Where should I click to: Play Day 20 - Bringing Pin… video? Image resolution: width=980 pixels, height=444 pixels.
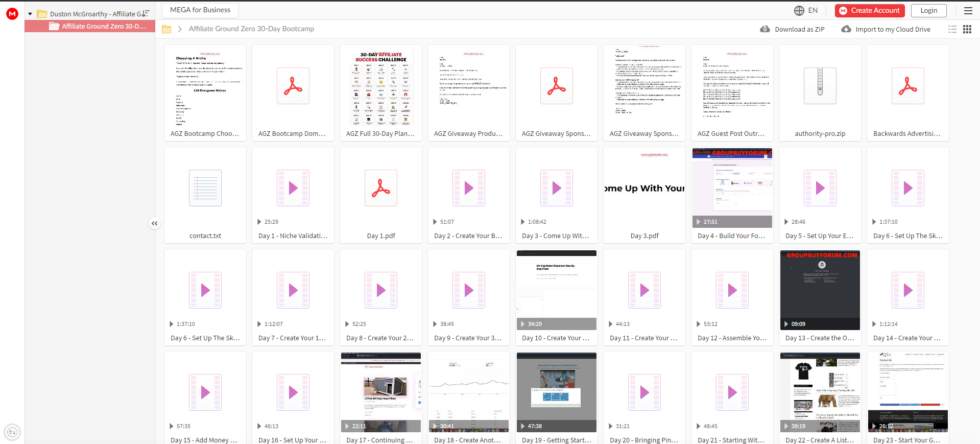(x=644, y=392)
